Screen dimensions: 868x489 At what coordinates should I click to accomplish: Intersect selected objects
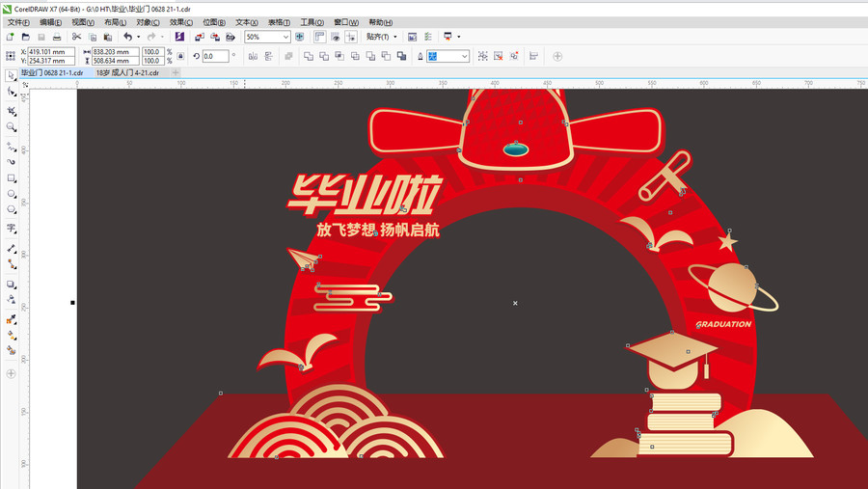339,56
